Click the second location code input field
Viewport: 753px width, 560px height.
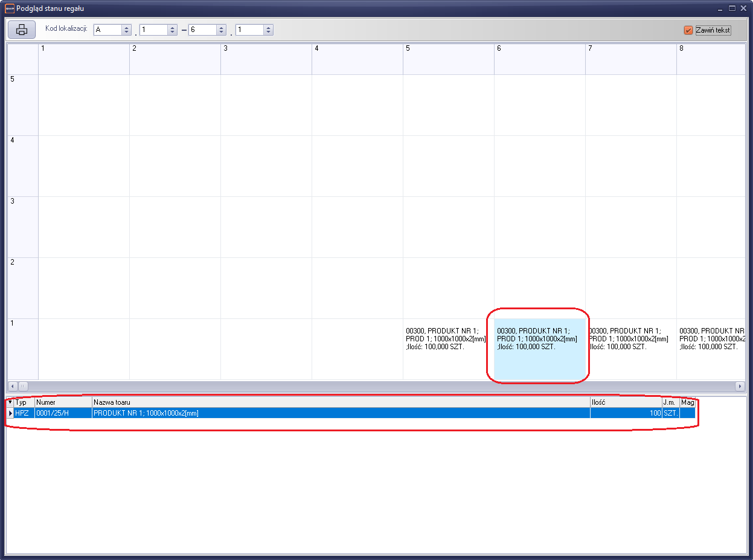click(x=153, y=30)
